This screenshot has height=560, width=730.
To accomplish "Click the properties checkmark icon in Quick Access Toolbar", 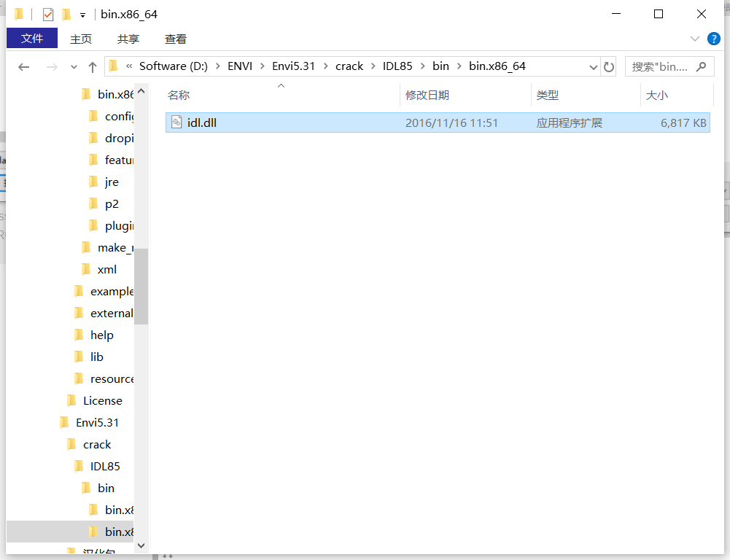I will pos(47,13).
